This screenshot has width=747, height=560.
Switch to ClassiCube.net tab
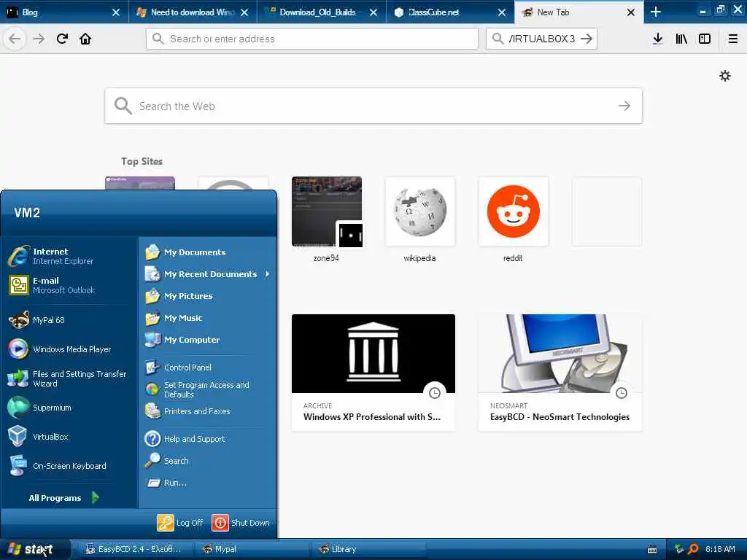(450, 12)
